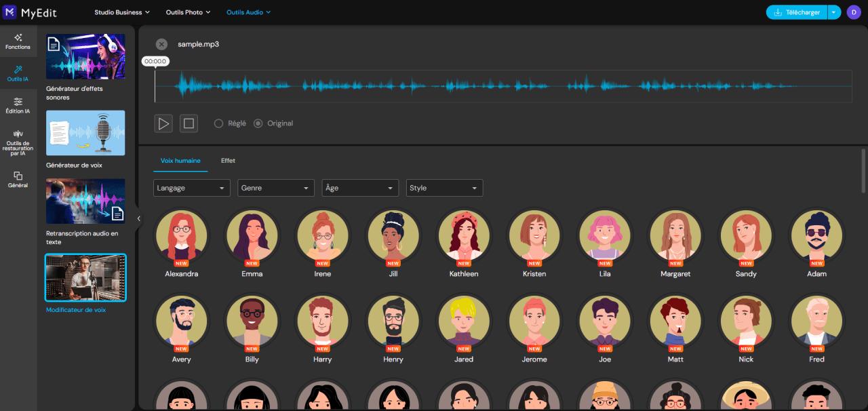Open Modificateur de voix thumbnail
The image size is (868, 411).
point(85,277)
